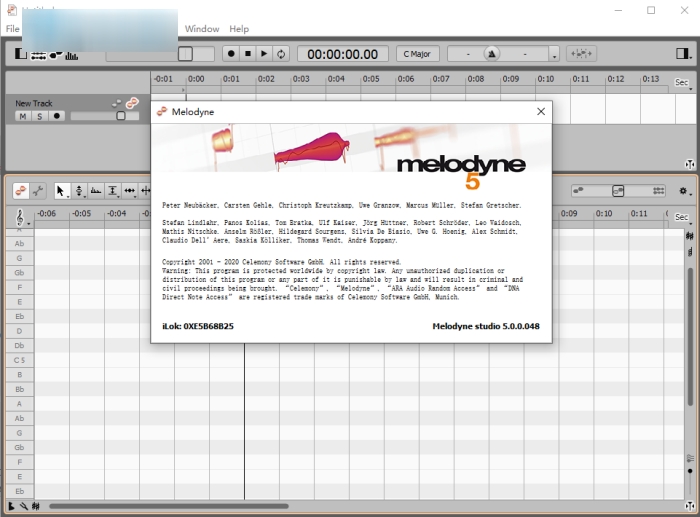Switch to note assignment mode wrench icon
The width and height of the screenshot is (700, 517).
(x=38, y=191)
